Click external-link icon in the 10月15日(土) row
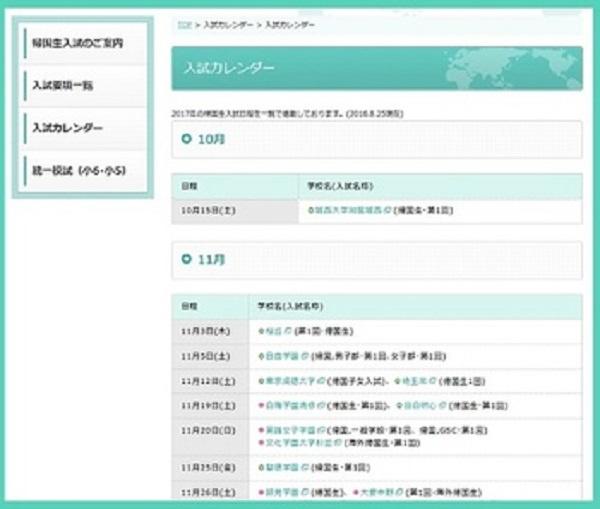 389,211
